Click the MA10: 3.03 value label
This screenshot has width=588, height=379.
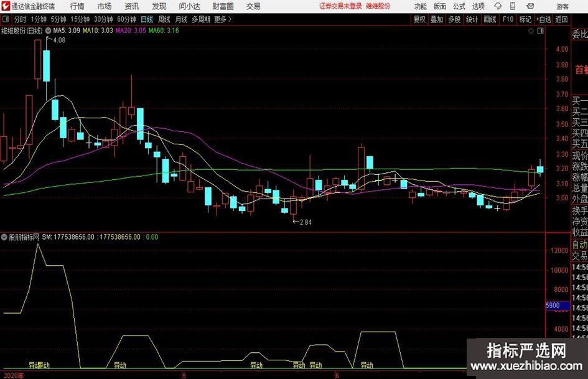pos(98,30)
